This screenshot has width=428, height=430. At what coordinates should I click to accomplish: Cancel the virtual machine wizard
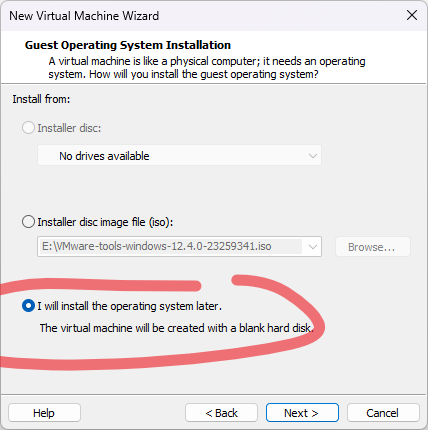pos(383,413)
